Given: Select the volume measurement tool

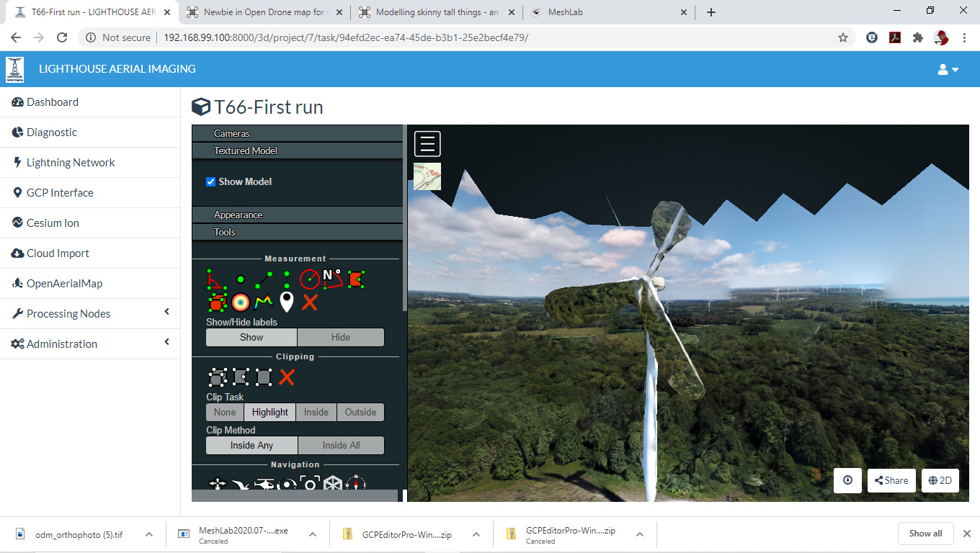Looking at the screenshot, I should [x=216, y=302].
